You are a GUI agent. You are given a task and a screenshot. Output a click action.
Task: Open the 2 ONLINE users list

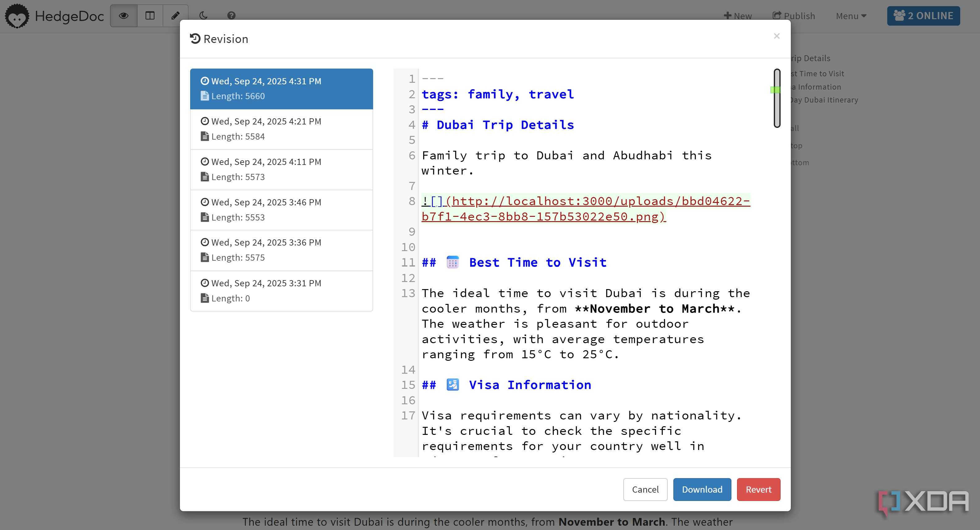click(923, 16)
